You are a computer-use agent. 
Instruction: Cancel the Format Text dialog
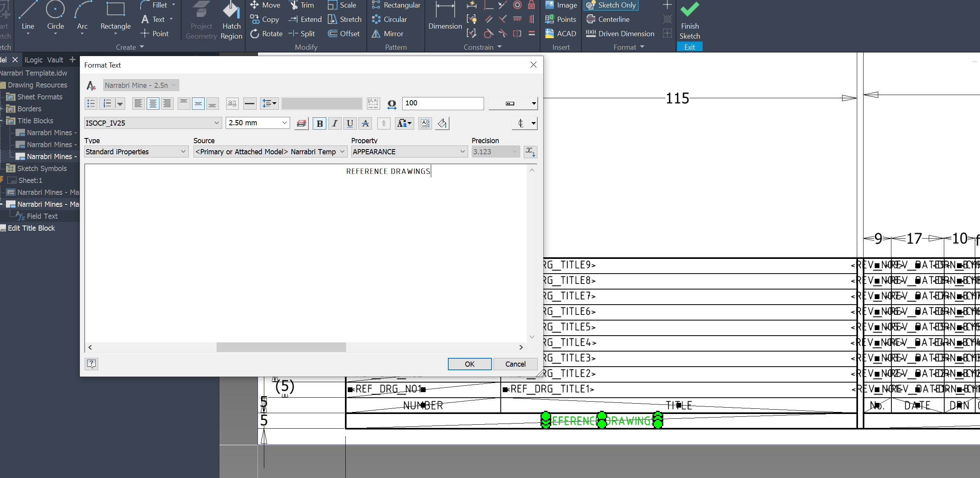pos(515,364)
